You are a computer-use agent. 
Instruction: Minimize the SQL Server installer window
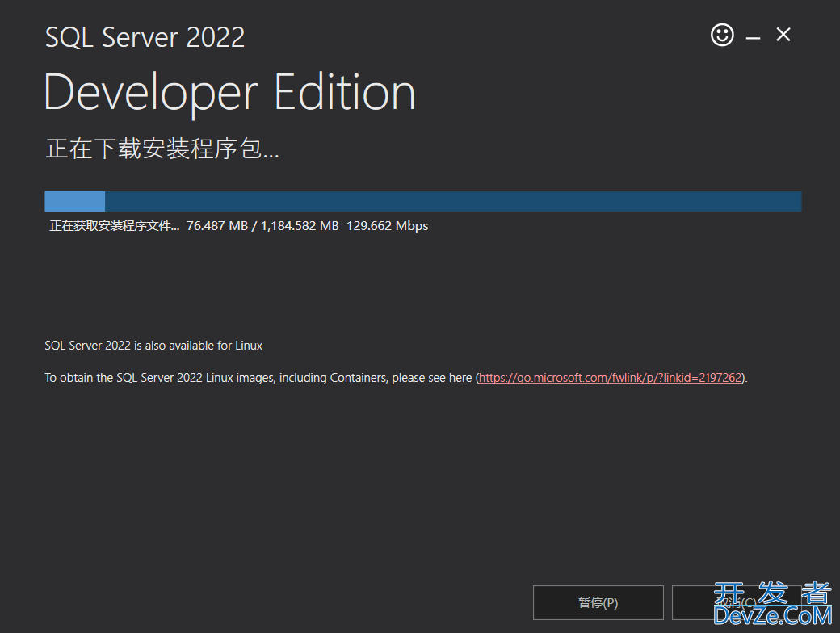point(753,37)
